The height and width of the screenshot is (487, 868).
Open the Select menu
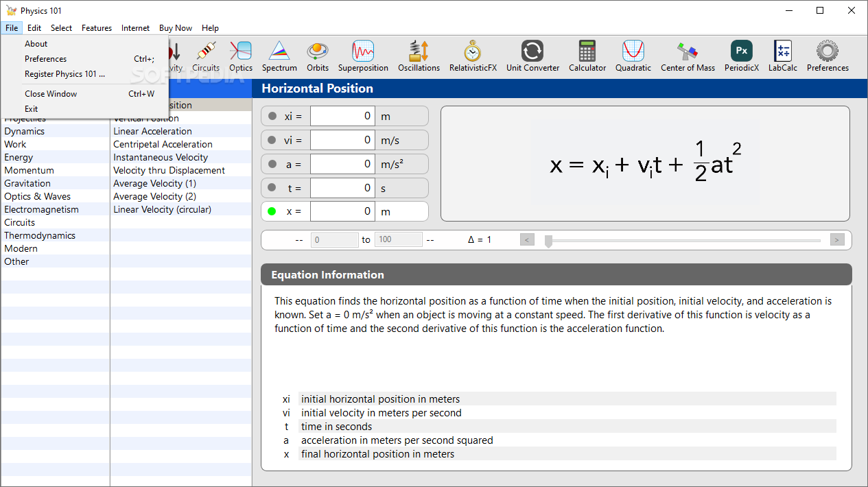61,28
